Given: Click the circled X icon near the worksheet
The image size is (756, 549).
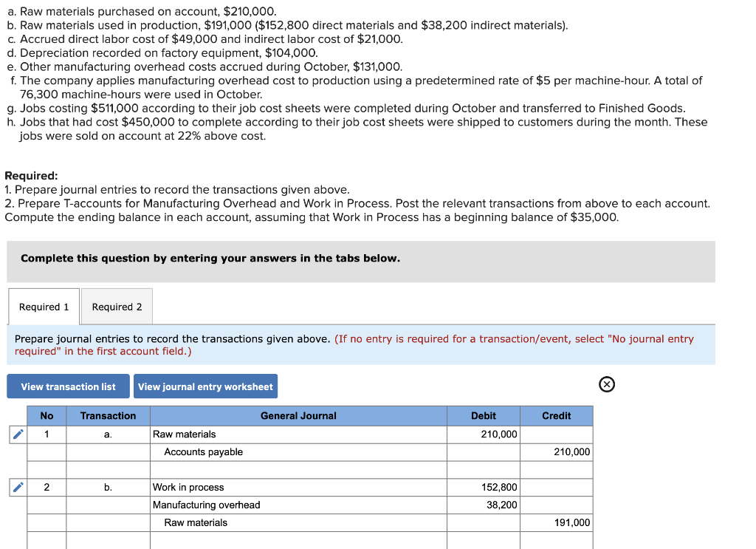Looking at the screenshot, I should point(607,384).
